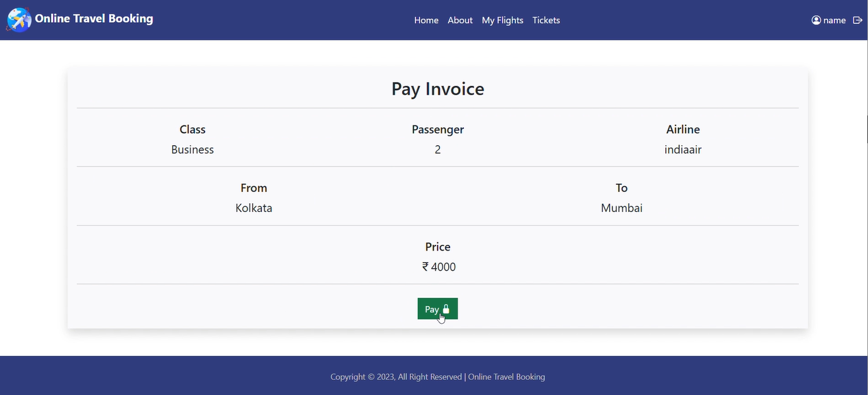Click the username 'name' in navbar
The width and height of the screenshot is (868, 395).
tap(835, 20)
